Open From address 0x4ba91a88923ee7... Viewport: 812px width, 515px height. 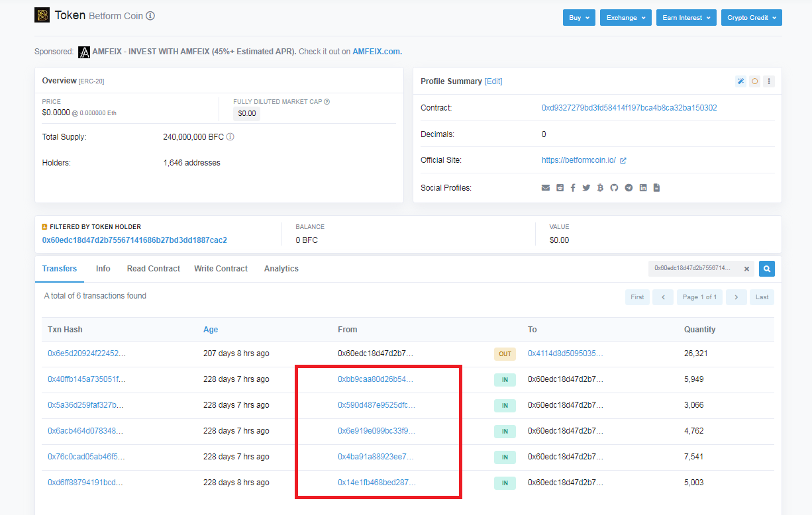tap(376, 457)
